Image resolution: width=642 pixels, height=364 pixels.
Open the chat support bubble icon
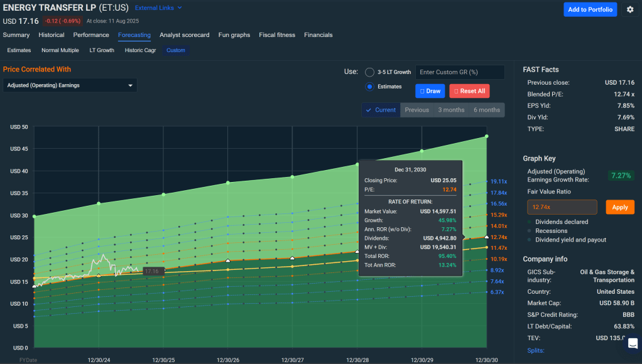(632, 343)
